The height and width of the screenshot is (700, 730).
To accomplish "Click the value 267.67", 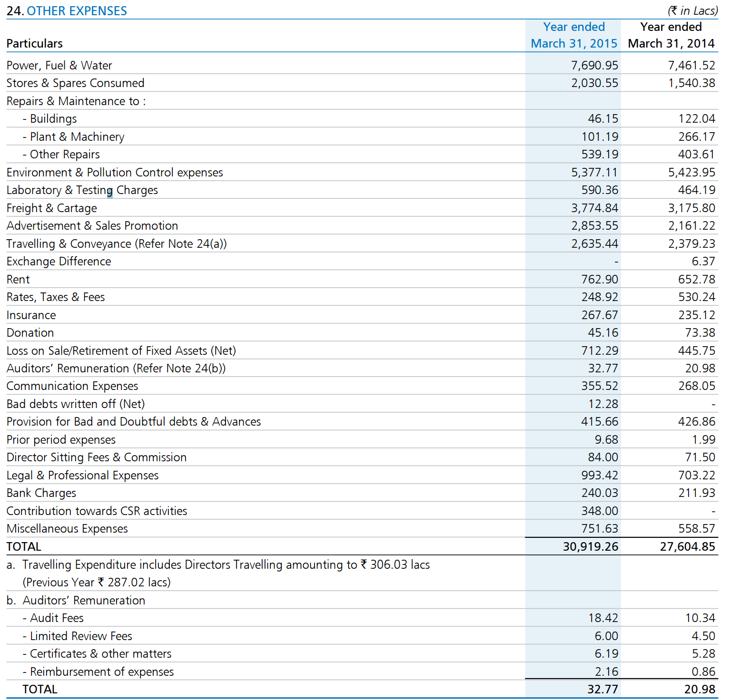I will (600, 315).
